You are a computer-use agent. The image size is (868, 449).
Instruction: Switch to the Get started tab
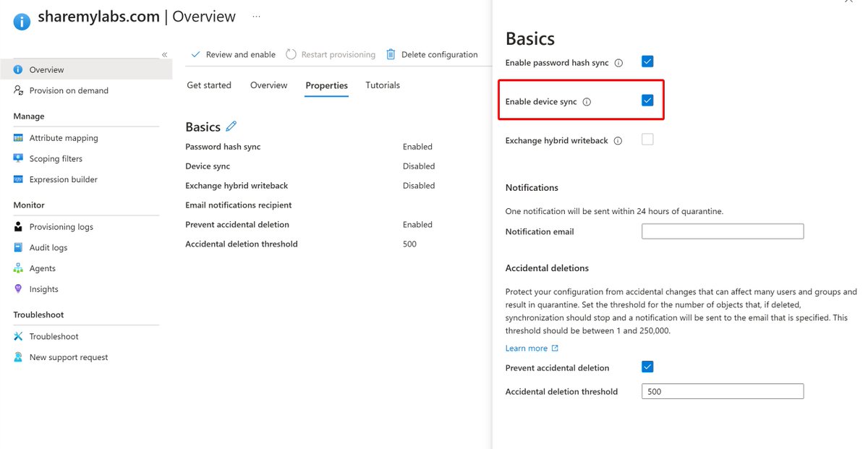coord(209,85)
